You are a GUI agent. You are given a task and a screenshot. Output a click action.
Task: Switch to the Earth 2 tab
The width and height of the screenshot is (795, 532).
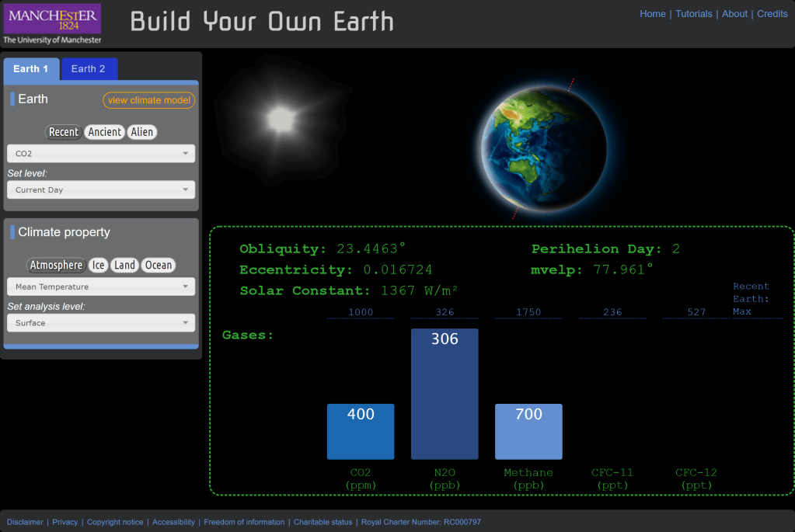89,69
